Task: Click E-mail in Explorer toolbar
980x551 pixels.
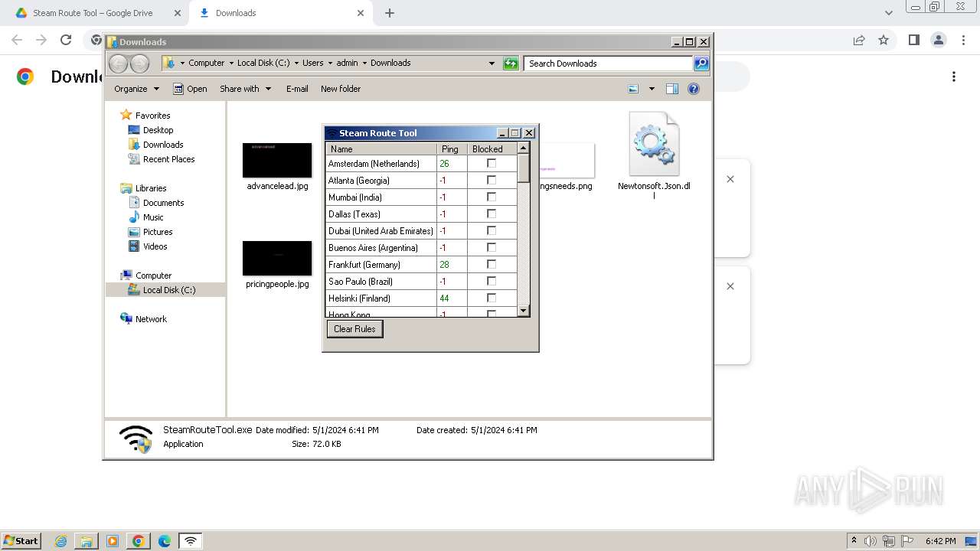Action: pos(297,89)
